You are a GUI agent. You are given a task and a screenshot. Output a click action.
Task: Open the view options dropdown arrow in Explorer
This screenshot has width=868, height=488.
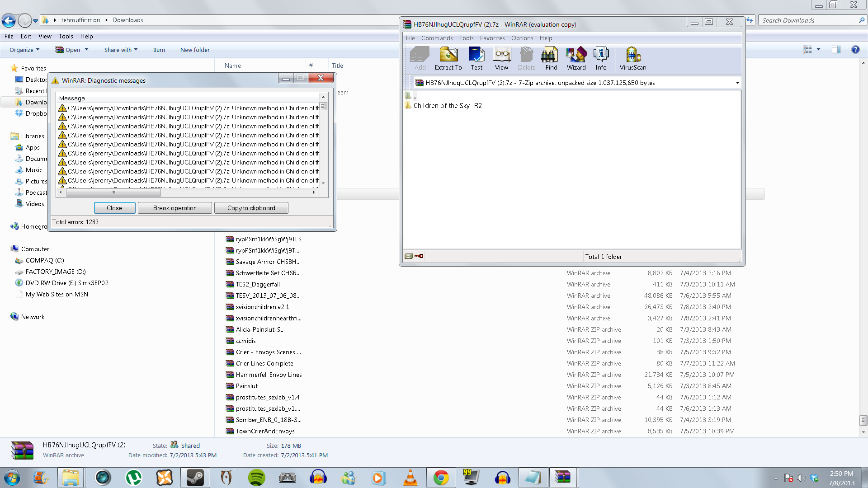818,49
